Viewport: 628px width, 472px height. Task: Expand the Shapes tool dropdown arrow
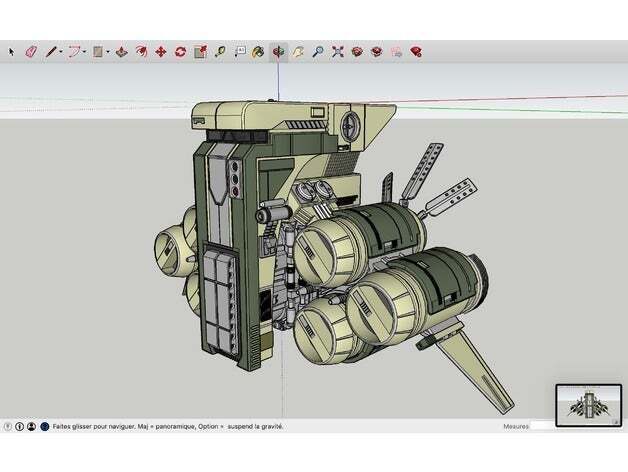(108, 52)
